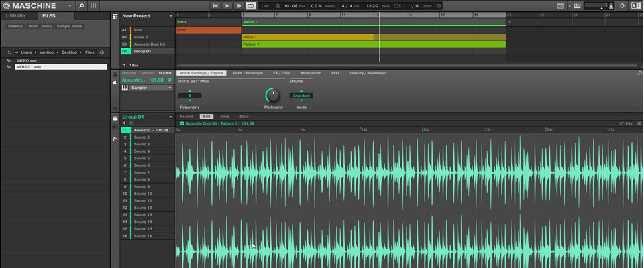Select group C1 Acoustic Dust Kit
Screen dimensions: 644x268
(148, 44)
